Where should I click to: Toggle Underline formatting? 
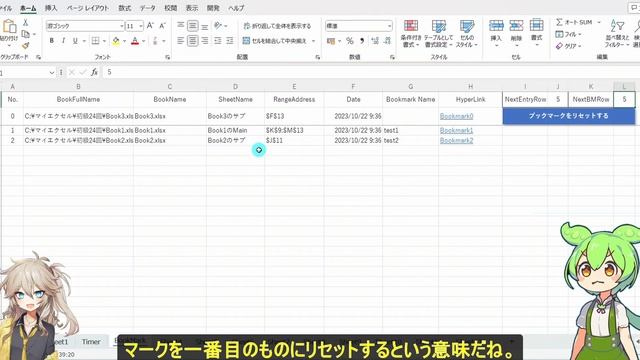pyautogui.click(x=75, y=40)
